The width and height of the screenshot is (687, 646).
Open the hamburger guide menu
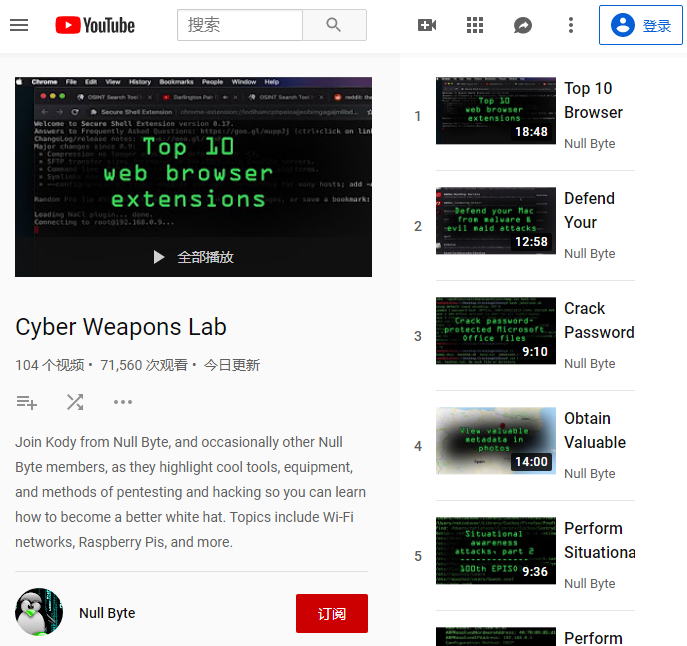(x=19, y=25)
